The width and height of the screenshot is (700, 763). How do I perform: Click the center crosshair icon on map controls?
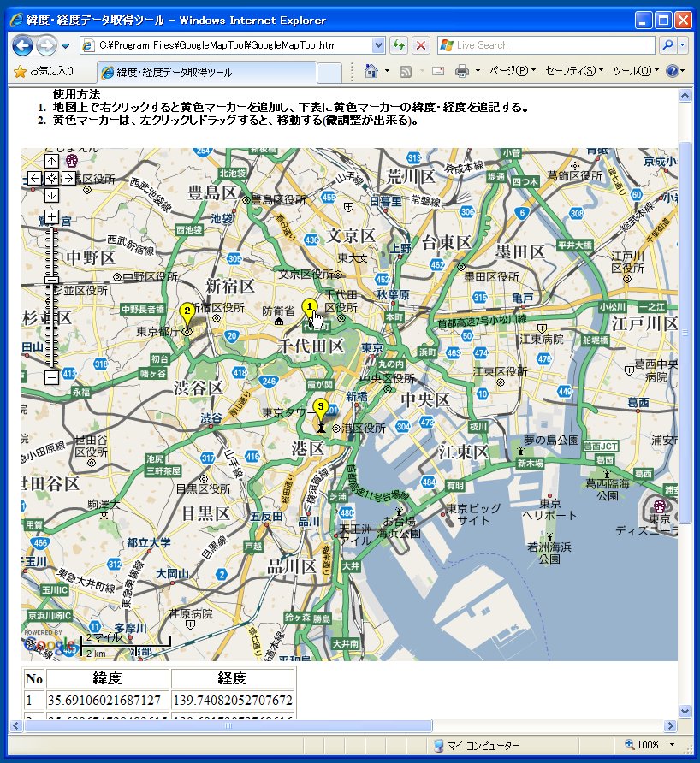[51, 178]
